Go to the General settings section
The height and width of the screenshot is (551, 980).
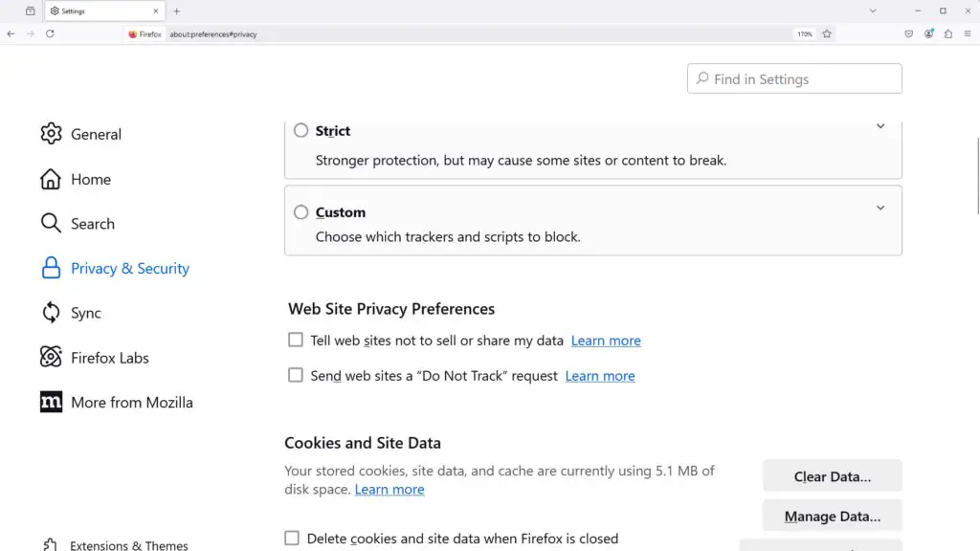click(x=96, y=134)
